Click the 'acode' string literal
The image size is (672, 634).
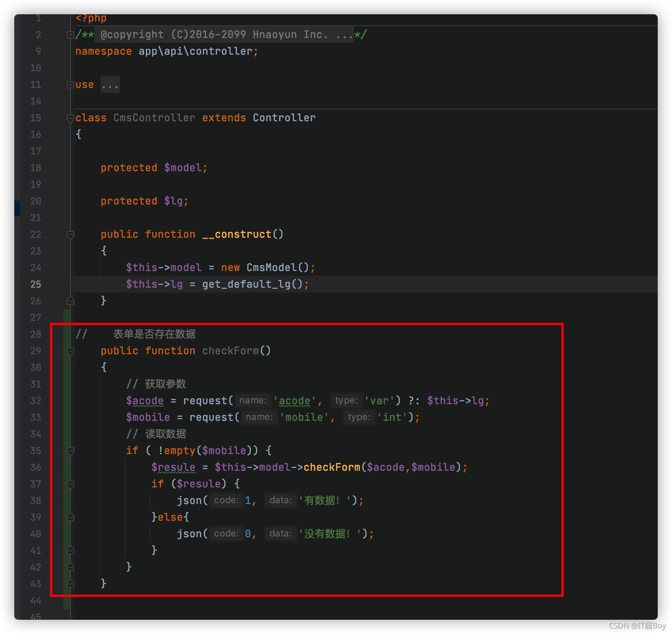pyautogui.click(x=295, y=401)
